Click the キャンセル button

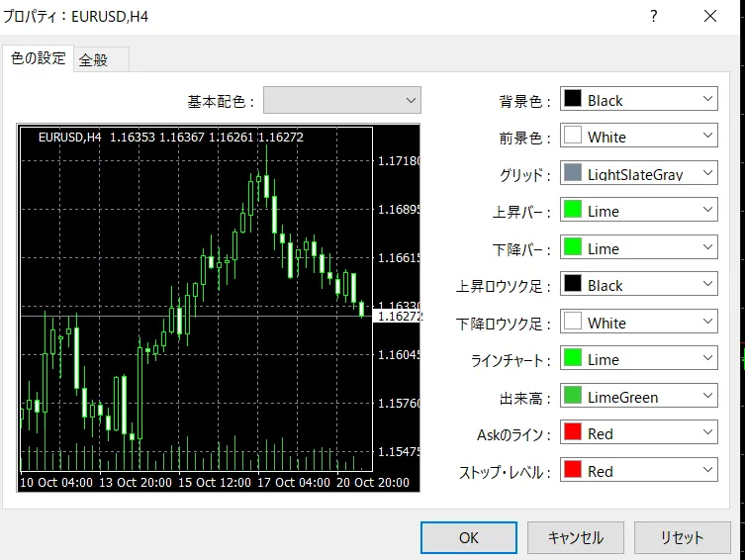(576, 537)
